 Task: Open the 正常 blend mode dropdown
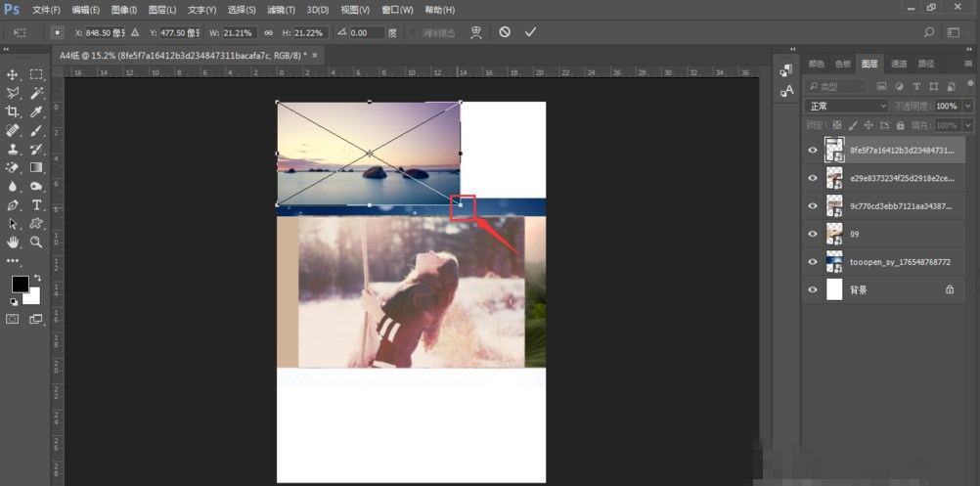pyautogui.click(x=846, y=106)
